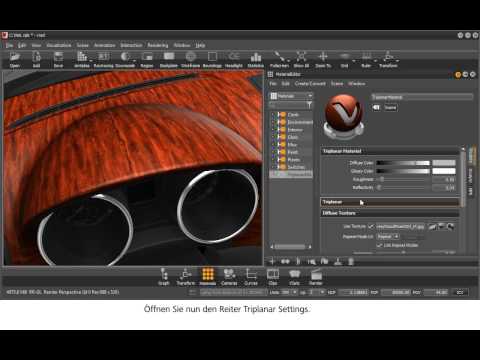Toggle the Ruler toolbar icon
The image size is (480, 360).
(366, 60)
